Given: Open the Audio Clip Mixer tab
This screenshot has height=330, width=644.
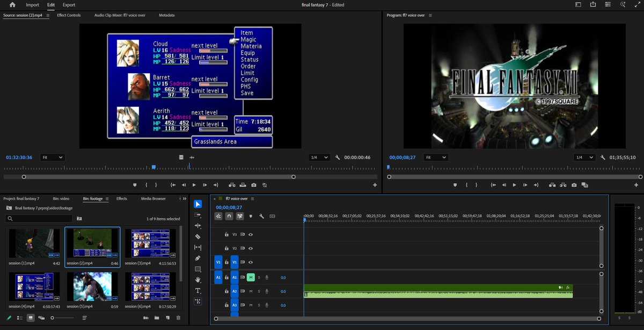Looking at the screenshot, I should [x=120, y=16].
